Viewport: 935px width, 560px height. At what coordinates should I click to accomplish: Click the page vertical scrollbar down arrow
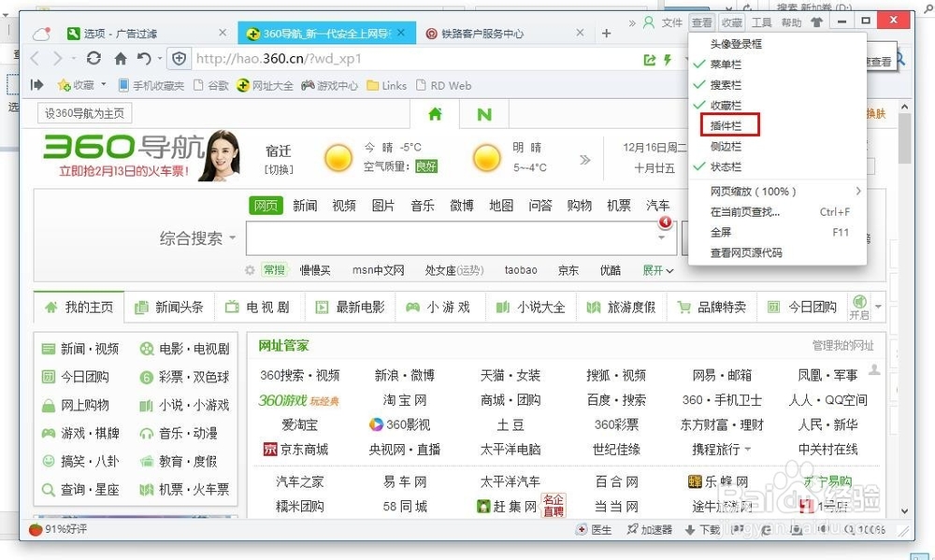[x=904, y=511]
